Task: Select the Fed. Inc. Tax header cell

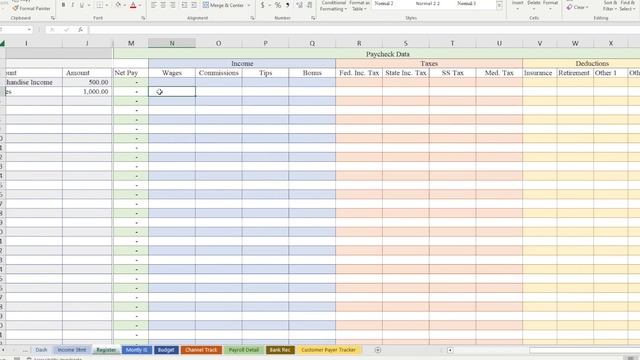Action: click(359, 73)
